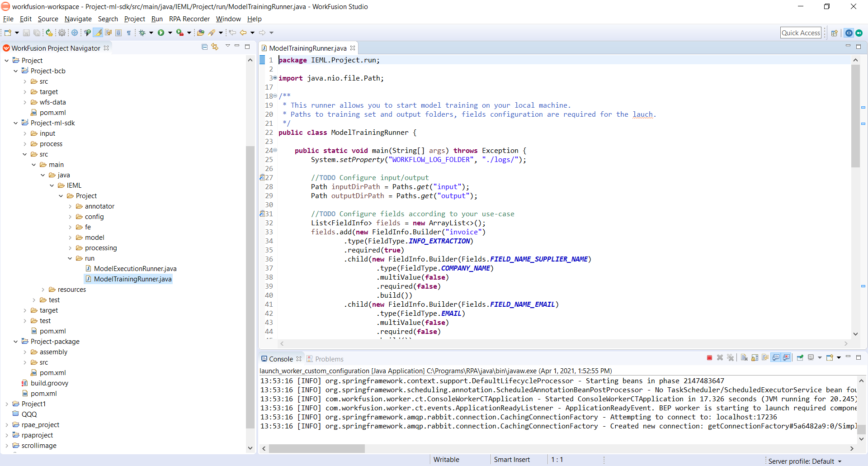Open the Source menu
This screenshot has height=466, width=868.
tap(48, 19)
